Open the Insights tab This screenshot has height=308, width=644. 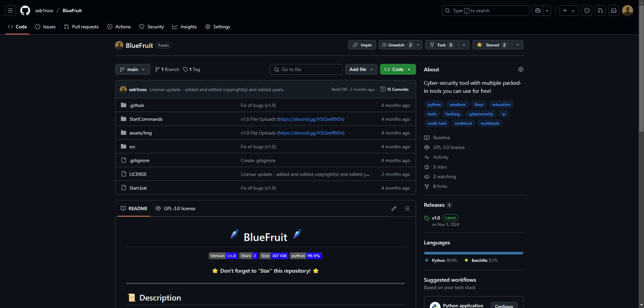(x=184, y=26)
